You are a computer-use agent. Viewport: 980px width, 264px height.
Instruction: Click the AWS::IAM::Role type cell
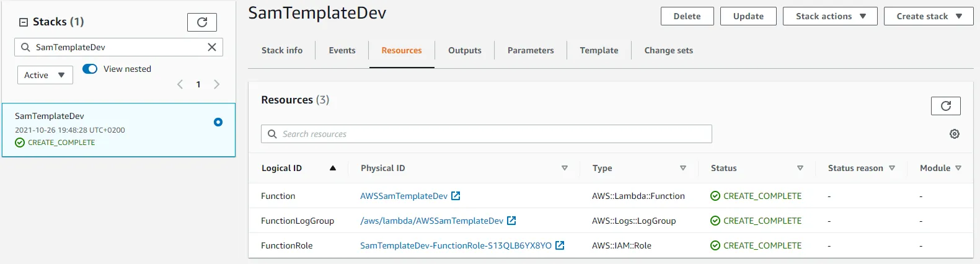point(622,245)
